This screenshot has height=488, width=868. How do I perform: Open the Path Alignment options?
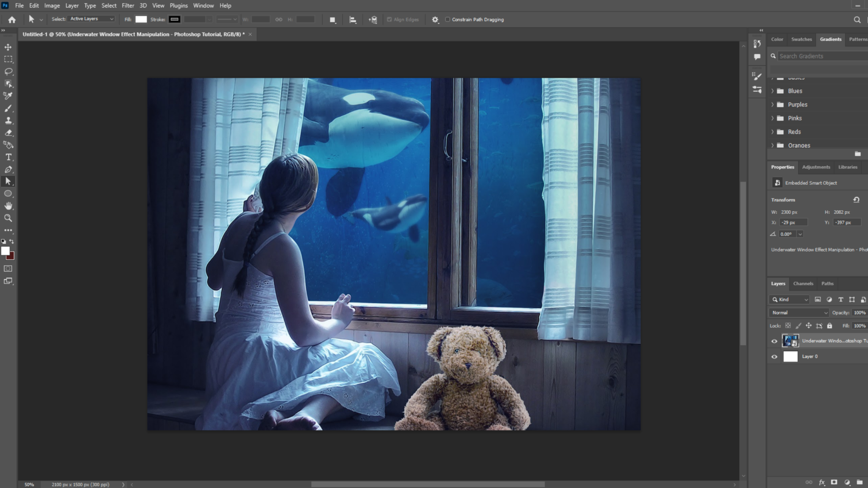[353, 19]
